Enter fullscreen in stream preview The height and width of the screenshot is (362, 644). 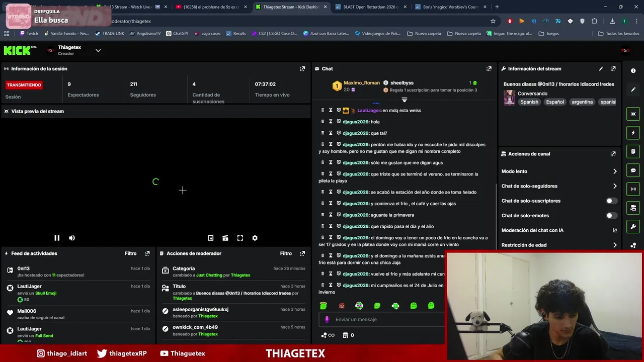pos(240,238)
